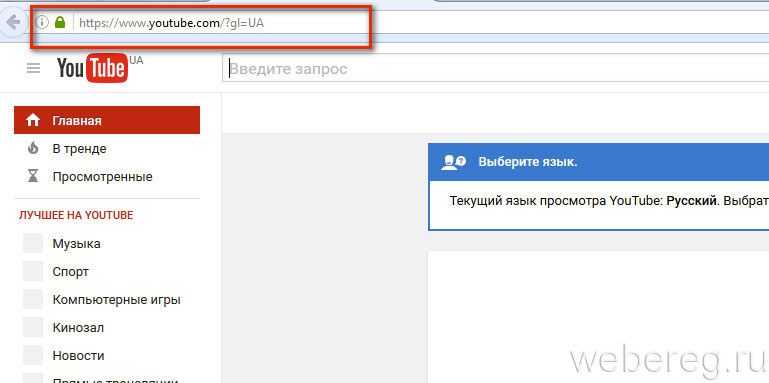The width and height of the screenshot is (769, 383).
Task: Click the thumbnail beside Кинозал
Action: [33, 327]
